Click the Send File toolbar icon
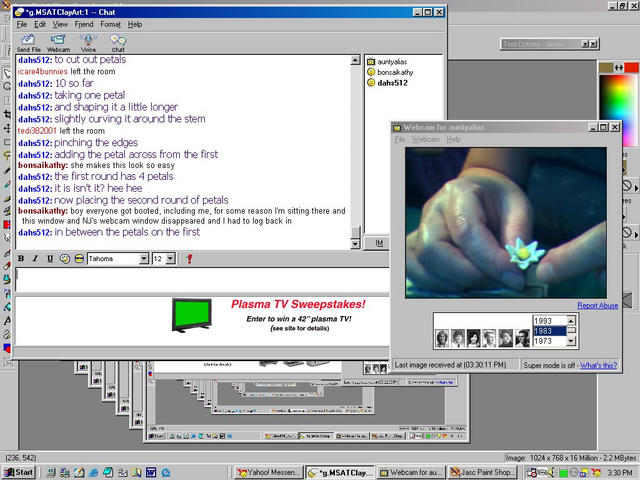 point(28,43)
